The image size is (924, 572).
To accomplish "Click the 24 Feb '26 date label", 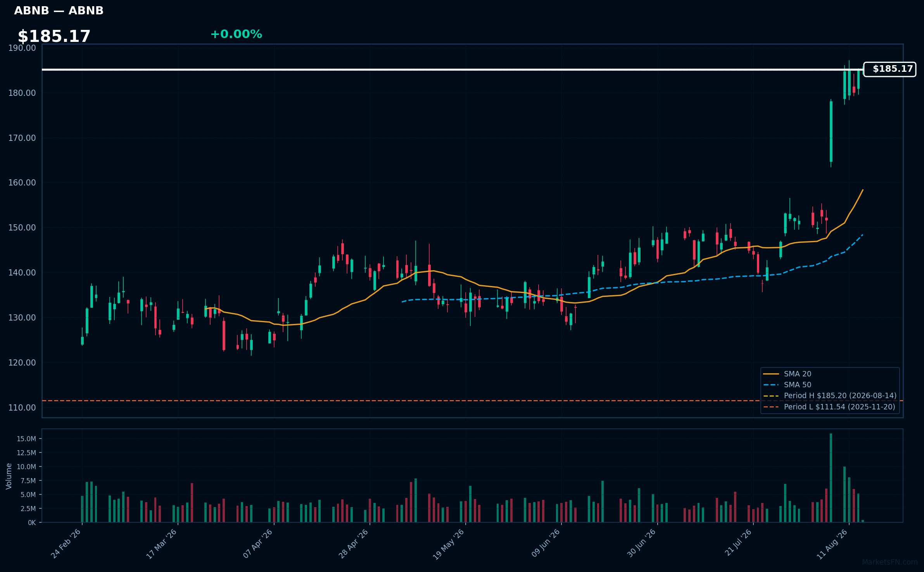I will [66, 544].
